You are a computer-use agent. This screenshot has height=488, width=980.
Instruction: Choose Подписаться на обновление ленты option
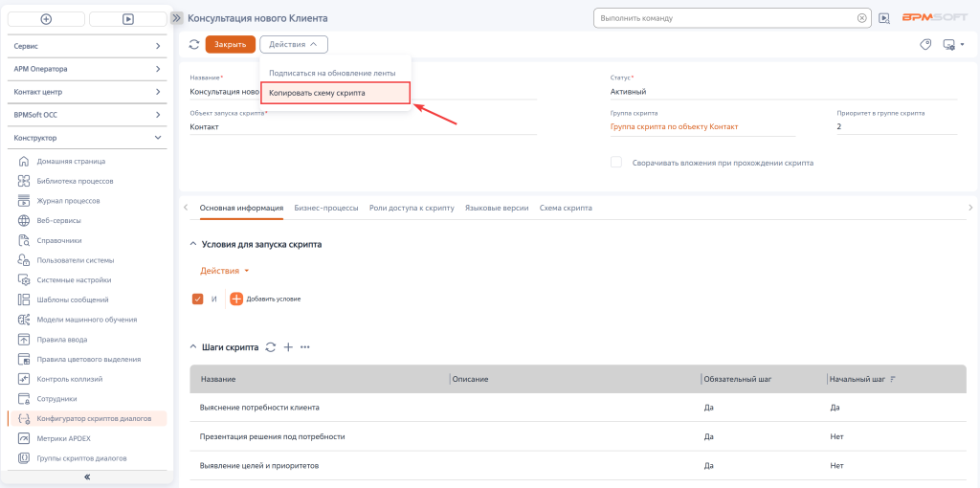pos(331,73)
